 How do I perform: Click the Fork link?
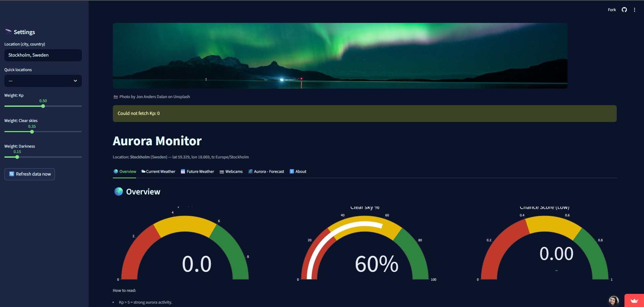tap(612, 10)
